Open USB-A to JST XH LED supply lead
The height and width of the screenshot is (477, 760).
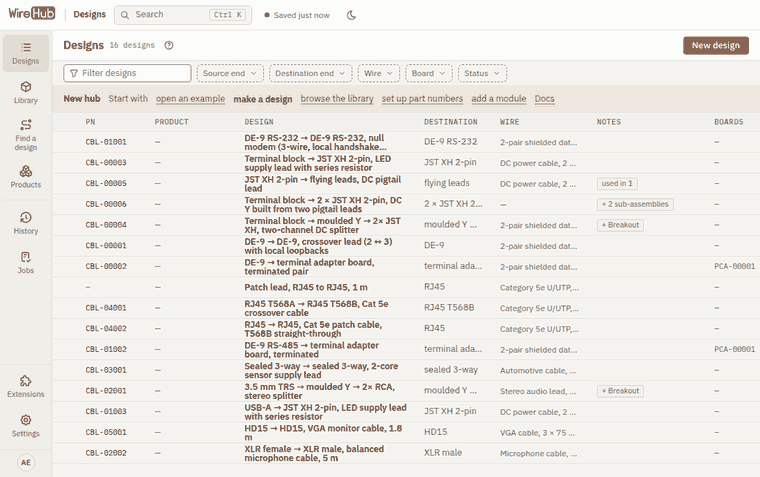point(325,412)
